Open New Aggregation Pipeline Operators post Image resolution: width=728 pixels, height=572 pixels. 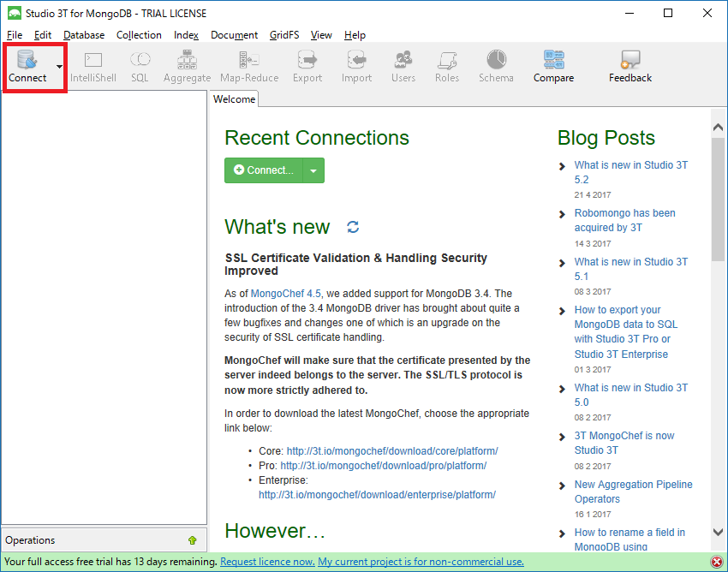(633, 492)
